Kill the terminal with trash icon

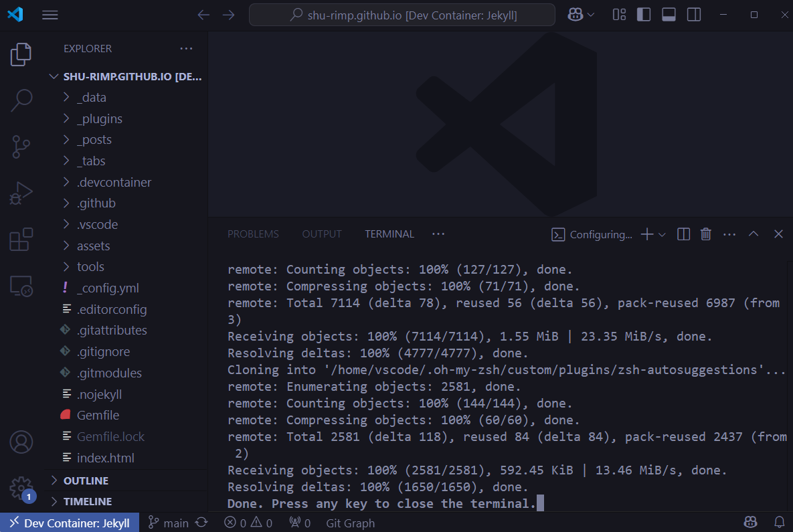(706, 234)
